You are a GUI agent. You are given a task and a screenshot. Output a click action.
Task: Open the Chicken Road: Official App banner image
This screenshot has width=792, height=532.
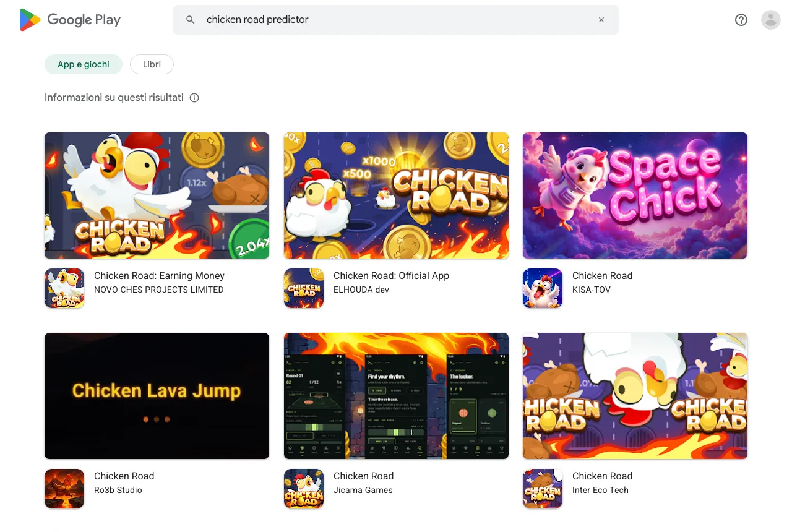click(396, 195)
